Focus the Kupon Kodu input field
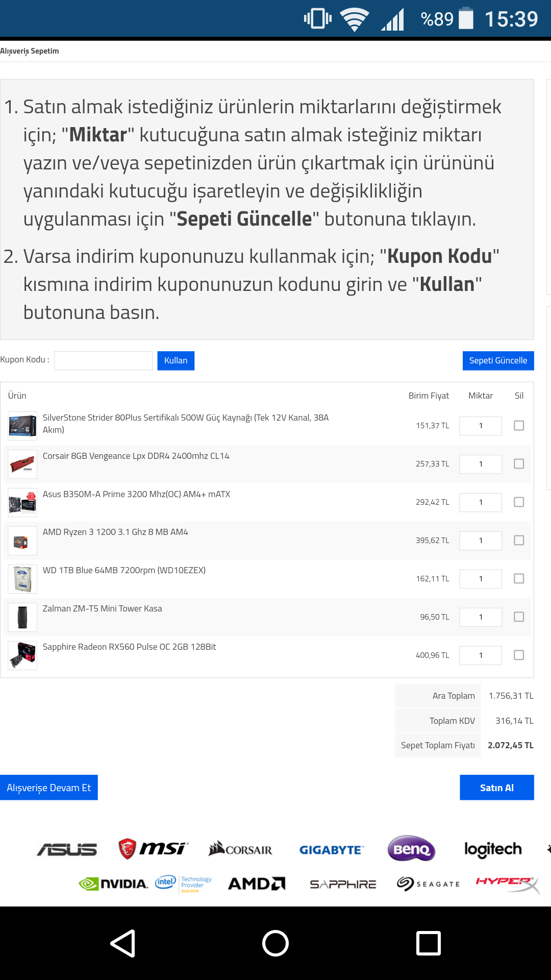551x980 pixels. coord(104,360)
